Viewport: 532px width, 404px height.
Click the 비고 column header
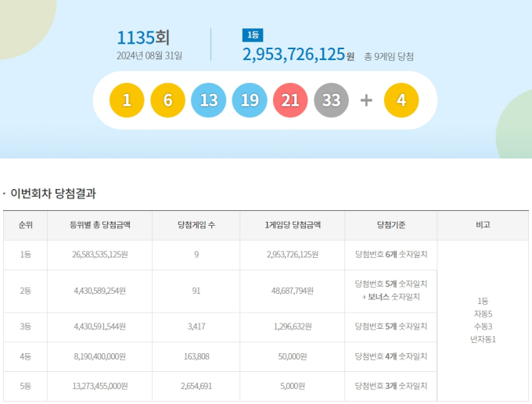click(x=483, y=225)
